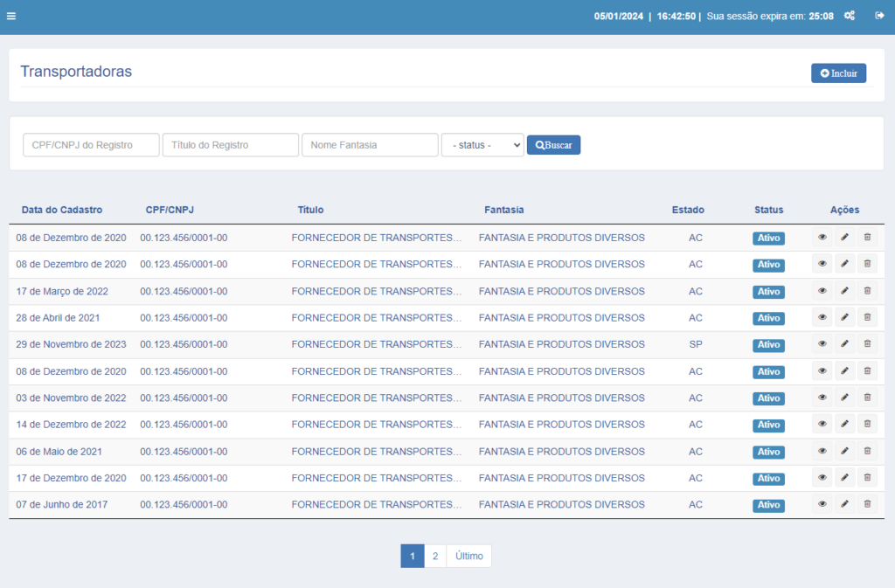Screen dimensions: 895x588
Task: Click the AC state in 17 de Dezembro de 2020 row
Action: coord(695,478)
